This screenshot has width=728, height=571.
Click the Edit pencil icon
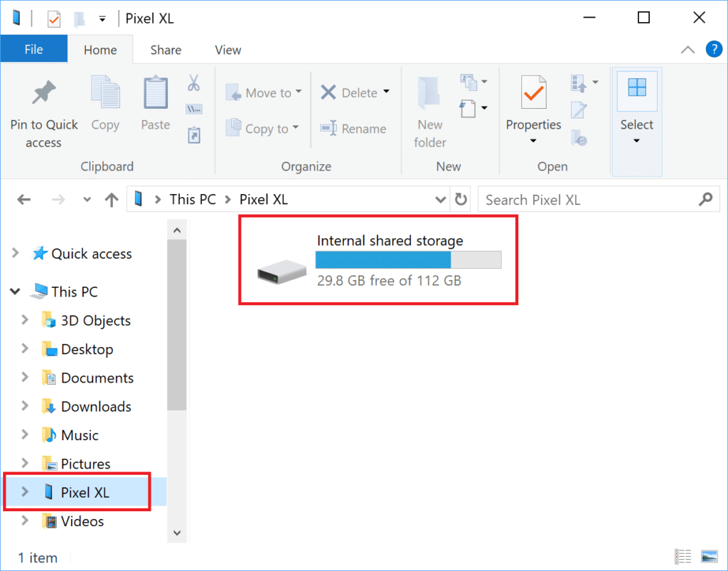point(579,110)
